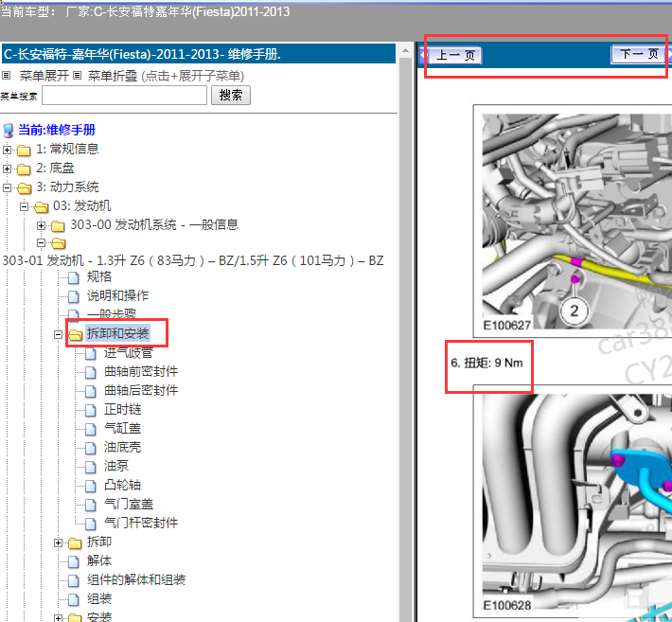Click the 6. 扭矩: 9 Nm step text
The height and width of the screenshot is (622, 672).
[486, 364]
